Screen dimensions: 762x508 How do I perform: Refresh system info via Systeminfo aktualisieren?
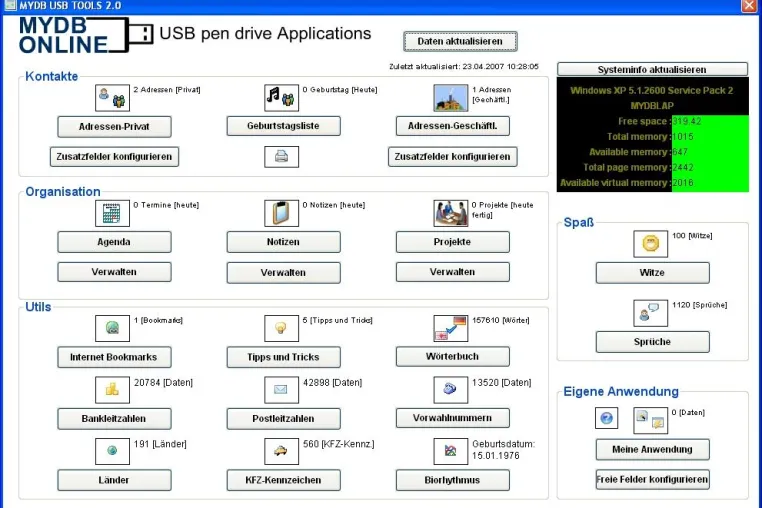(652, 70)
